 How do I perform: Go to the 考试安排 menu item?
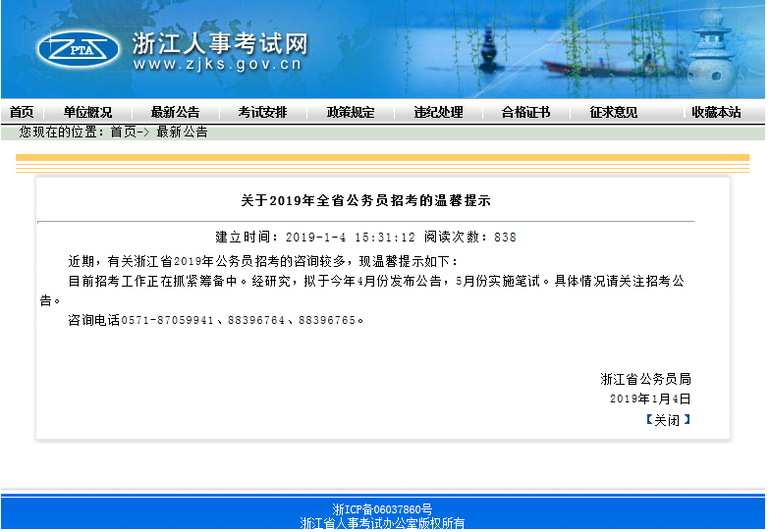click(x=262, y=112)
